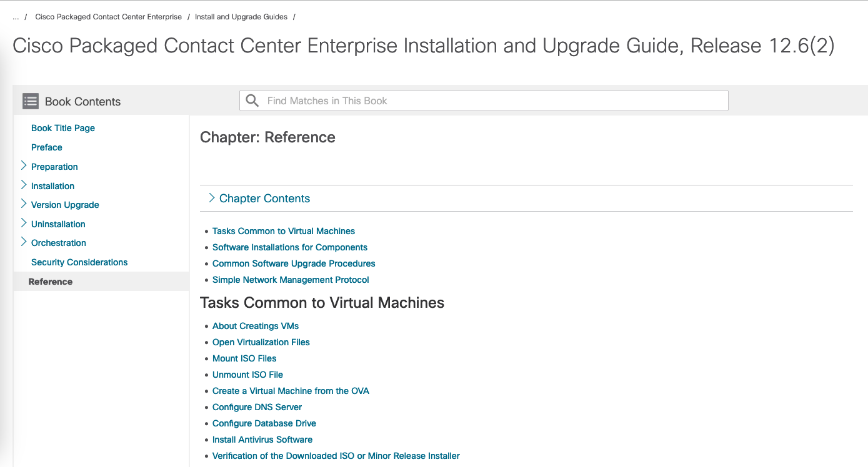The image size is (868, 467).
Task: Expand the Uninstallation sidebar chevron
Action: (x=24, y=224)
